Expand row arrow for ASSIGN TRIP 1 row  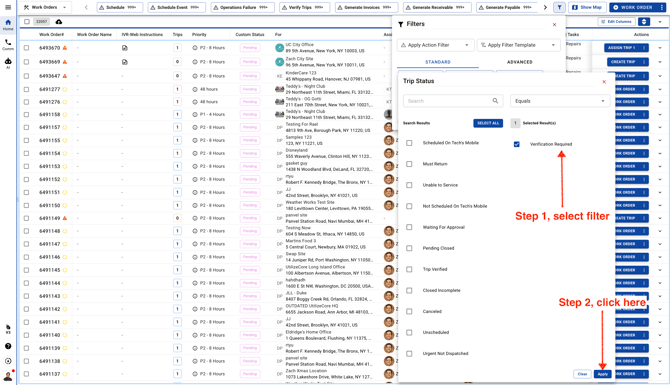(660, 48)
